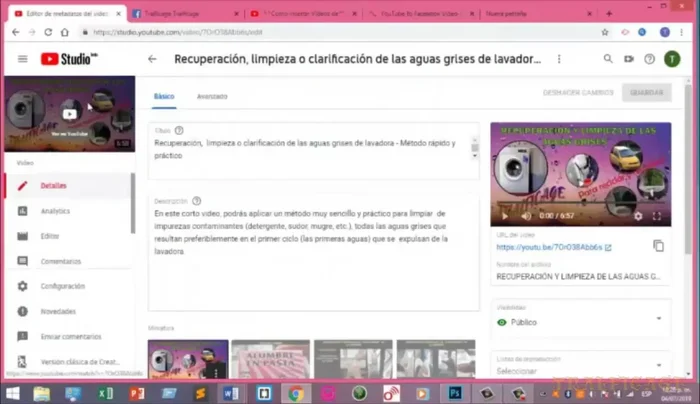This screenshot has height=404, width=700.
Task: Click Enviar comentarios in the sidebar
Action: [x=68, y=337]
